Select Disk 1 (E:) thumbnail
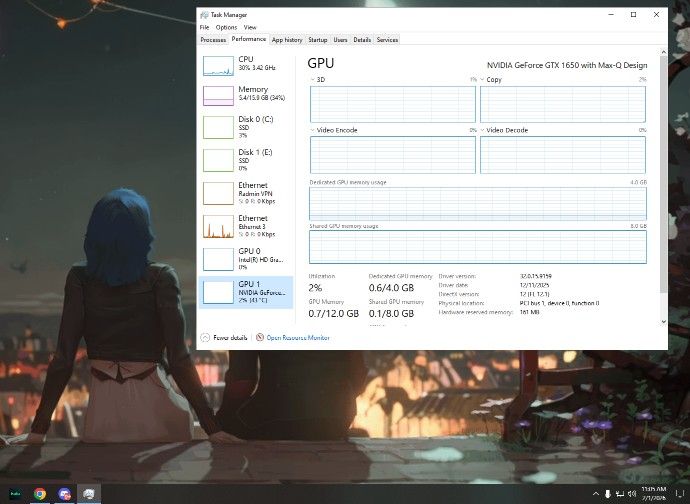Viewport: 690px width, 504px height. click(x=218, y=160)
